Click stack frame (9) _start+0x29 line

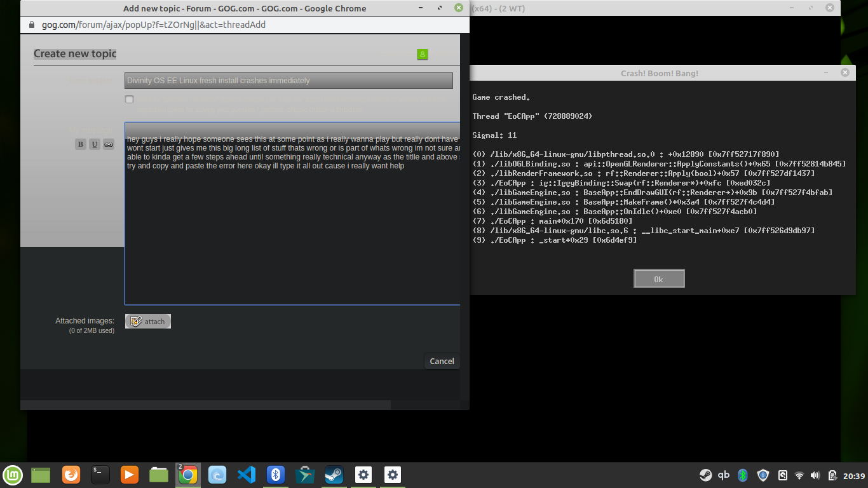point(555,240)
